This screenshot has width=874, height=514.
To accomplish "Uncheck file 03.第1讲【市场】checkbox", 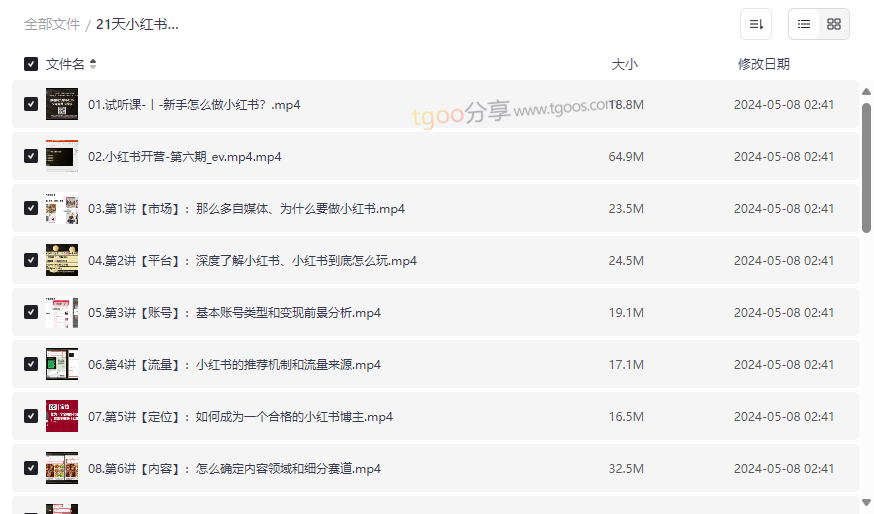I will click(x=31, y=208).
